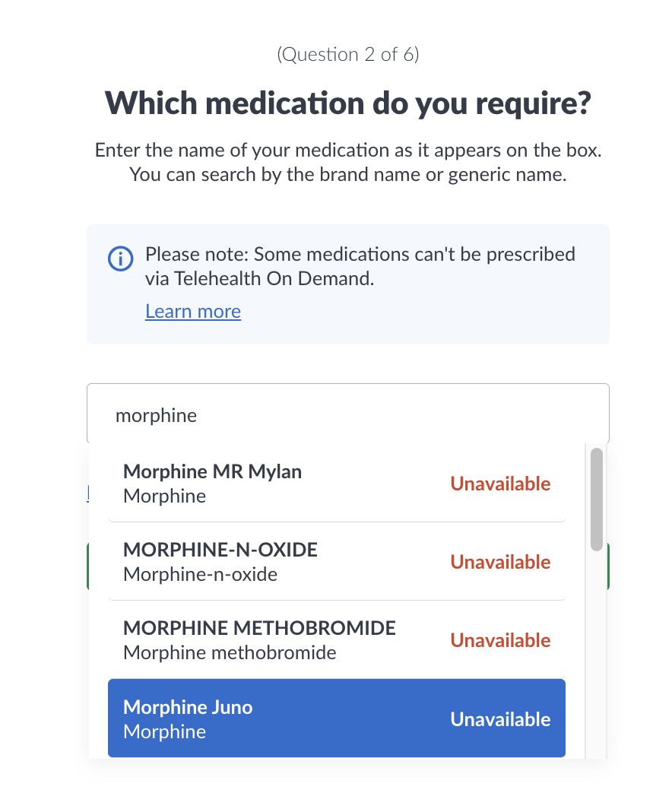Click the "Question 2 of 6" progress text

(347, 55)
